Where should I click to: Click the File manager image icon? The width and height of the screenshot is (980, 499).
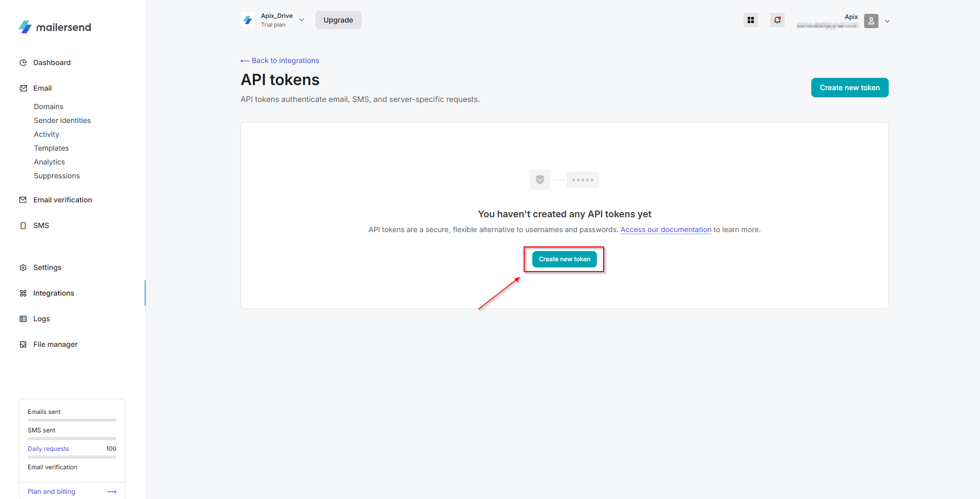coord(23,344)
